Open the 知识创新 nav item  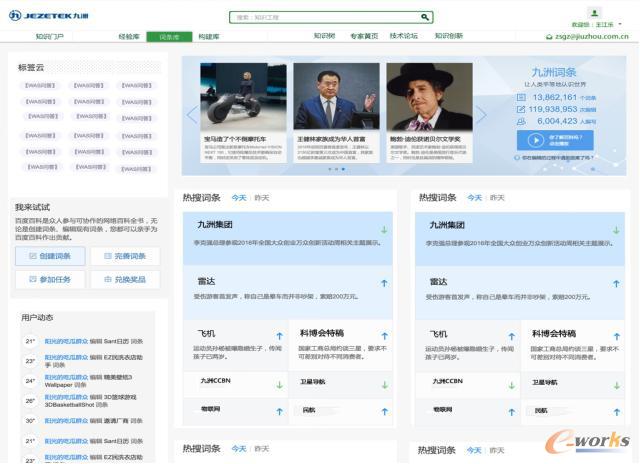(x=449, y=36)
